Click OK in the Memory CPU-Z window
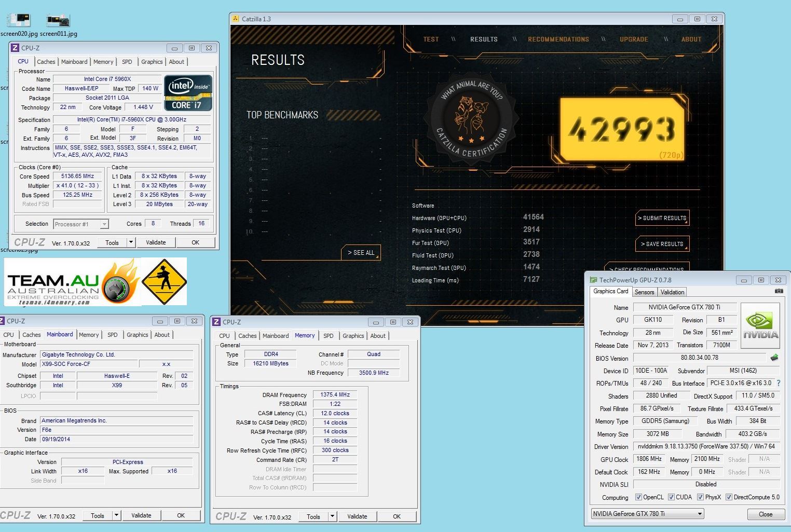The height and width of the screenshot is (532, 791). (397, 516)
